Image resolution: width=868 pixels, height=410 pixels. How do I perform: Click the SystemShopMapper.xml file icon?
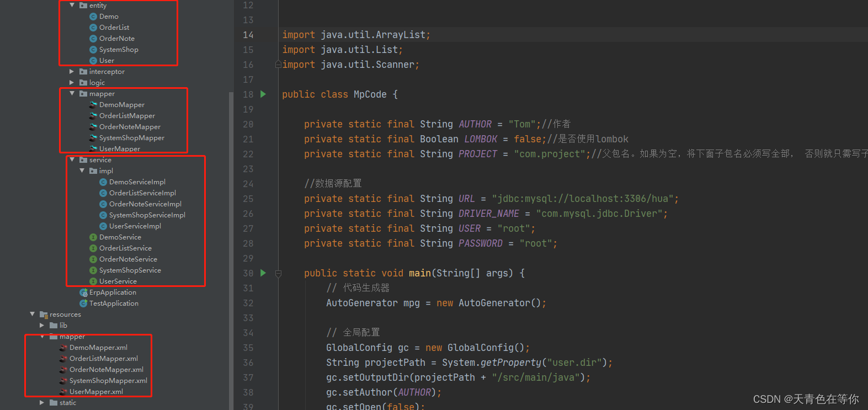coord(63,380)
